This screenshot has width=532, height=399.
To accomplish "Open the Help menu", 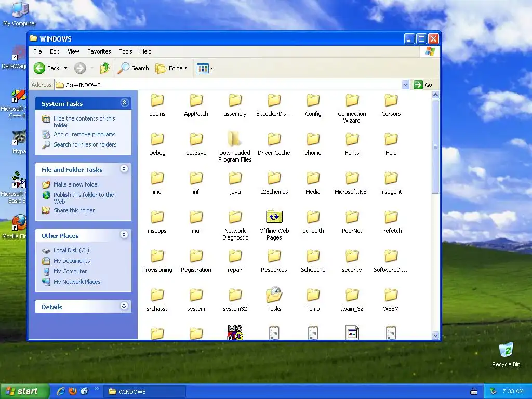I will (145, 51).
